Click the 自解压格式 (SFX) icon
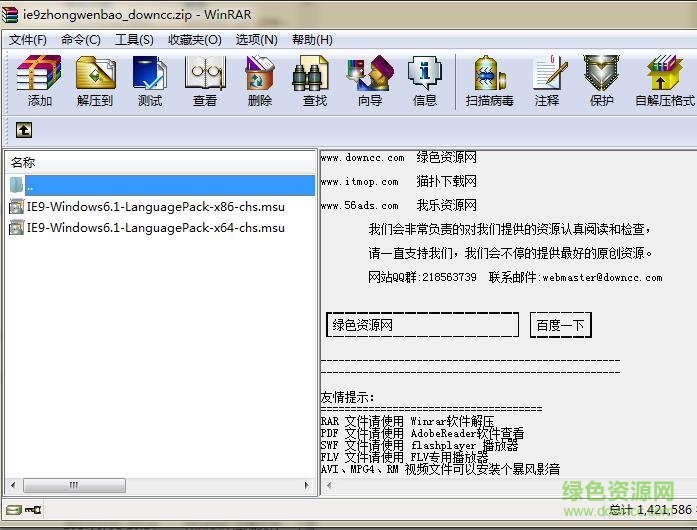 pyautogui.click(x=665, y=81)
